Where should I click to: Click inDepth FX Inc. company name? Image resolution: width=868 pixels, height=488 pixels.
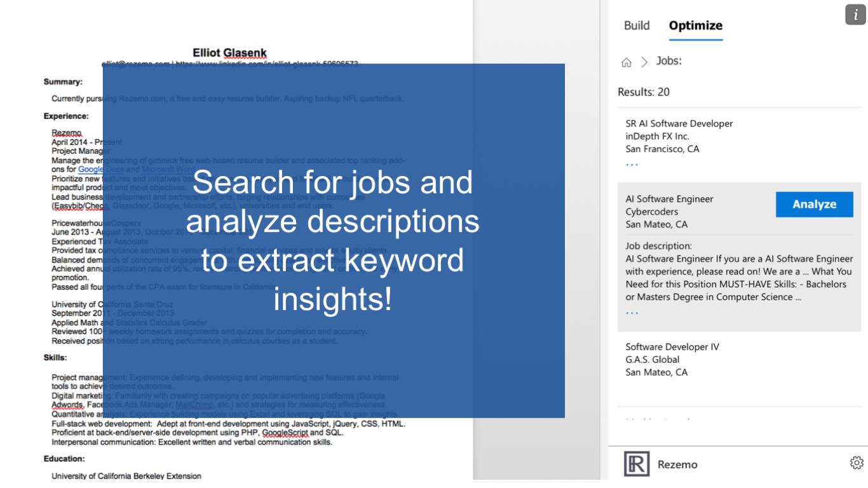click(x=657, y=136)
